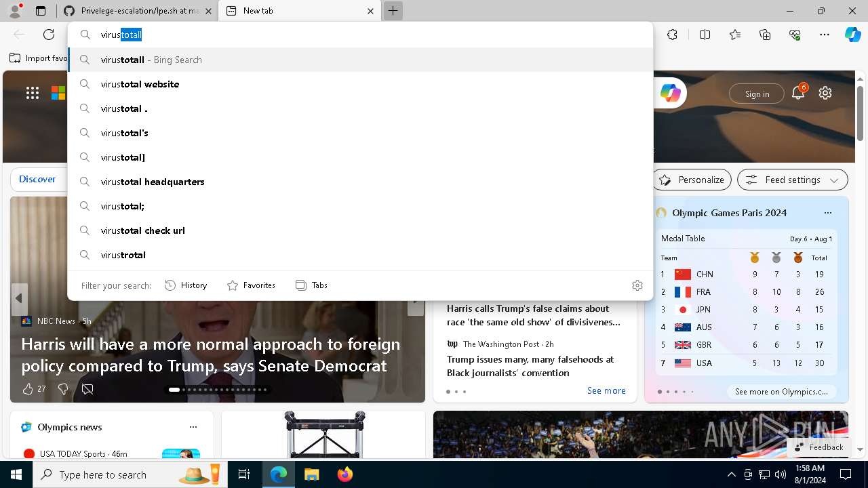The height and width of the screenshot is (488, 868).
Task: Open the Copilot sidebar icon
Action: (852, 35)
